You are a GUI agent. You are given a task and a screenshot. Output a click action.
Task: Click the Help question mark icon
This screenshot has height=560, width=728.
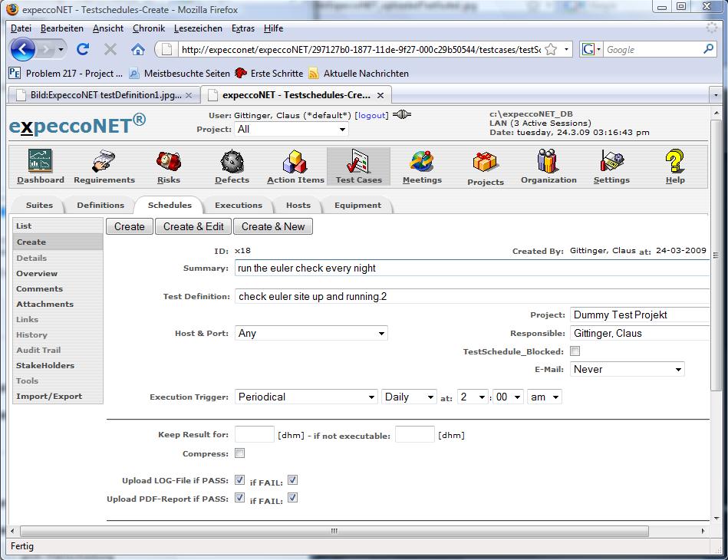coord(675,162)
